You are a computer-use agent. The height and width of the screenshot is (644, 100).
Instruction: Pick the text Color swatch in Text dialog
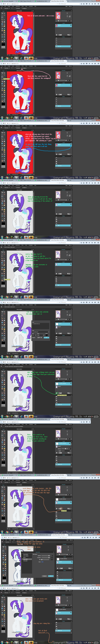[x=47, y=335]
